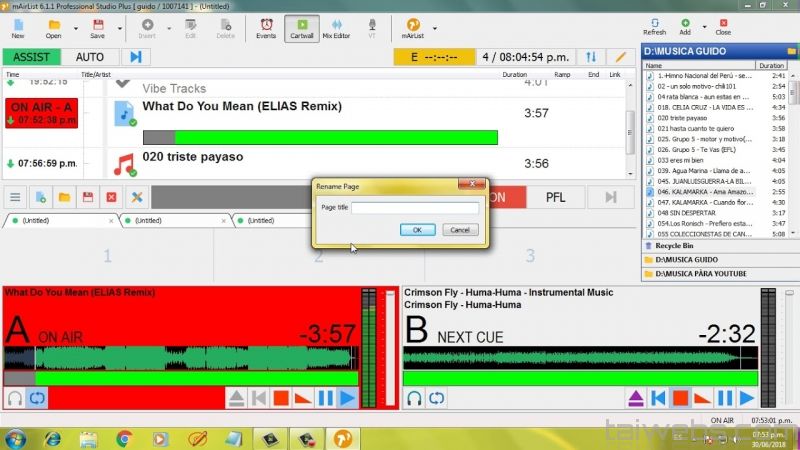Toggle ASSIST mode button
This screenshot has width=800, height=450.
tap(31, 57)
